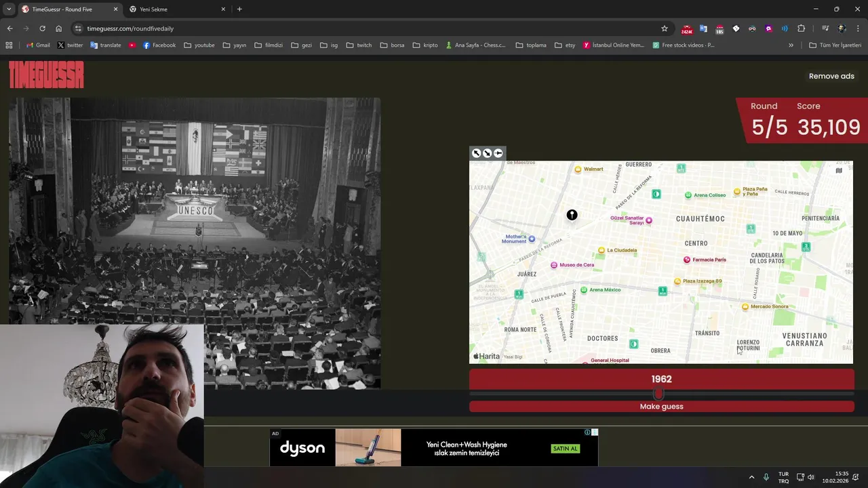Open the Google Translate extension icon

[x=703, y=28]
